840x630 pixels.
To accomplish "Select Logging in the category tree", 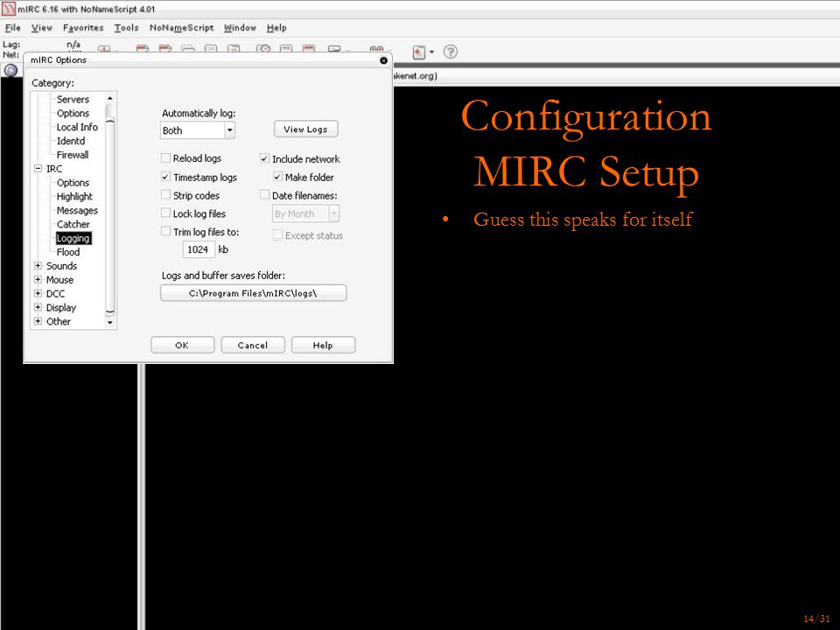I will pyautogui.click(x=73, y=238).
